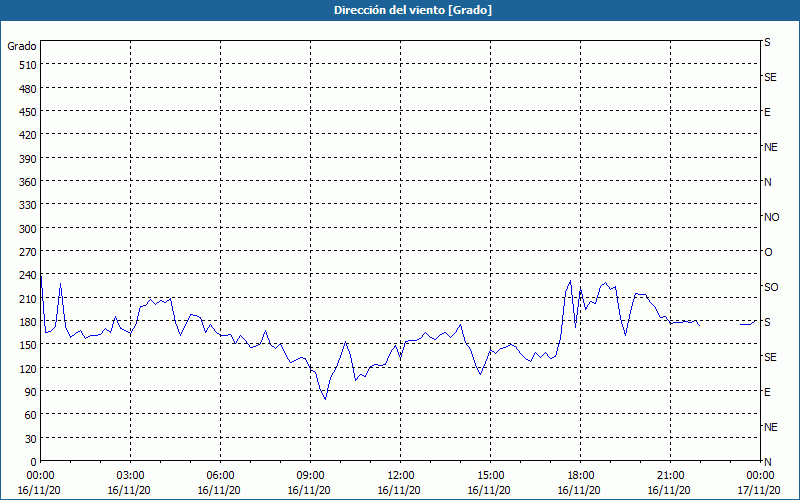The width and height of the screenshot is (800, 500).
Task: Select the '06:00' time axis label
Action: pos(220,476)
